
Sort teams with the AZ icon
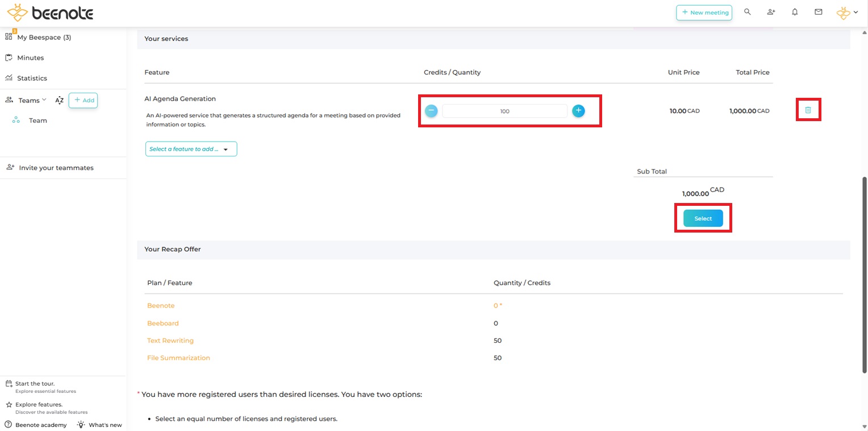click(59, 101)
